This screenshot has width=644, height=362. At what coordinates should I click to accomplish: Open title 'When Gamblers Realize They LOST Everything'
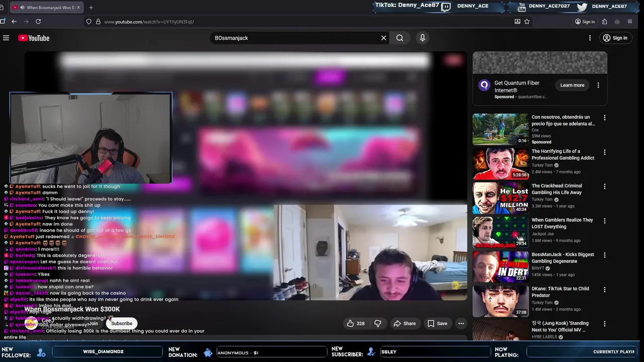(x=562, y=223)
